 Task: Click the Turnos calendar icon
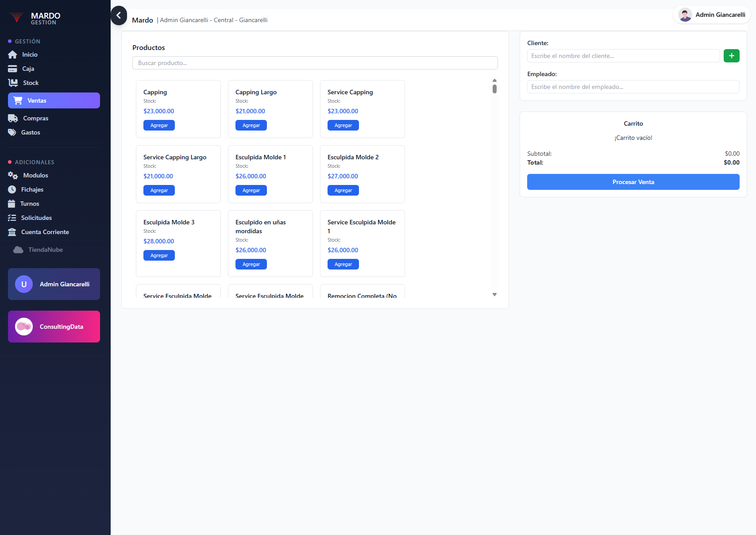pos(12,204)
